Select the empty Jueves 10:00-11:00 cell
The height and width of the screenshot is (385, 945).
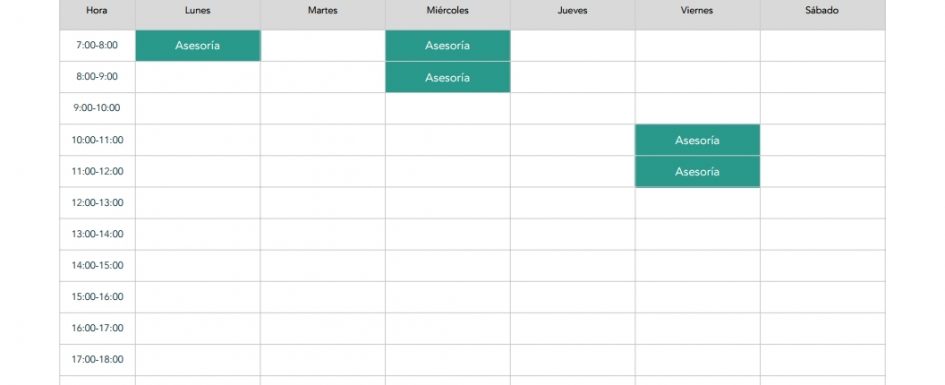[x=573, y=140]
